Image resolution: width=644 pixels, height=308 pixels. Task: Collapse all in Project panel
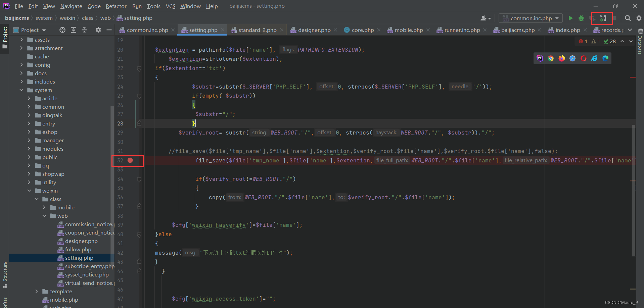84,30
